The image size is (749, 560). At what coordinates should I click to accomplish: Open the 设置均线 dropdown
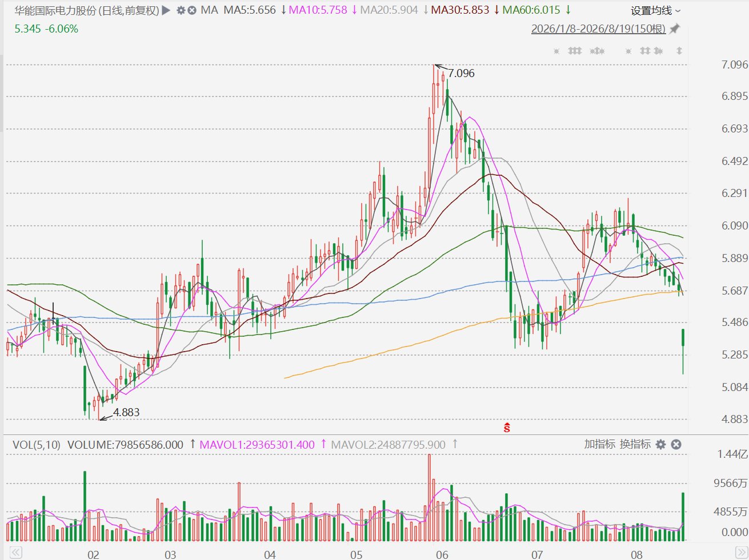pos(656,11)
